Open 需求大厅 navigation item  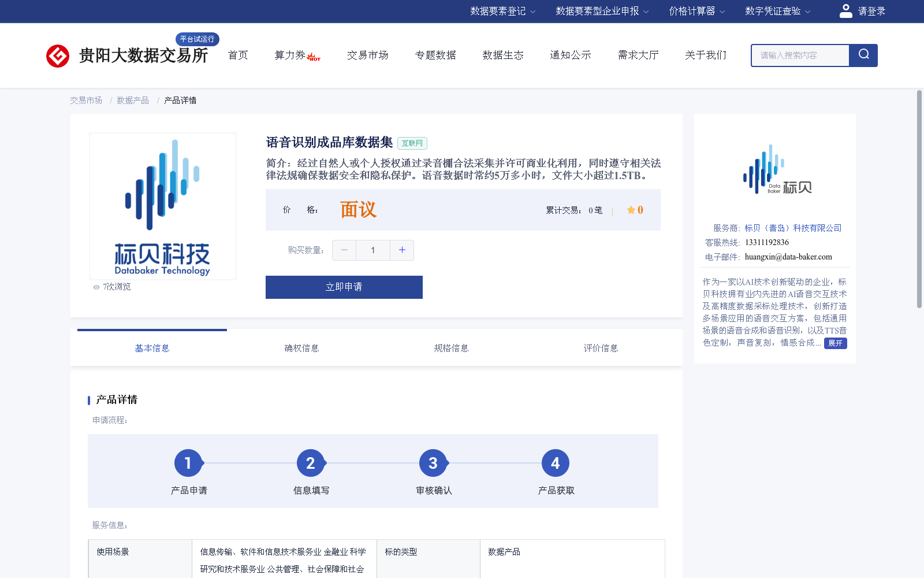click(x=638, y=55)
